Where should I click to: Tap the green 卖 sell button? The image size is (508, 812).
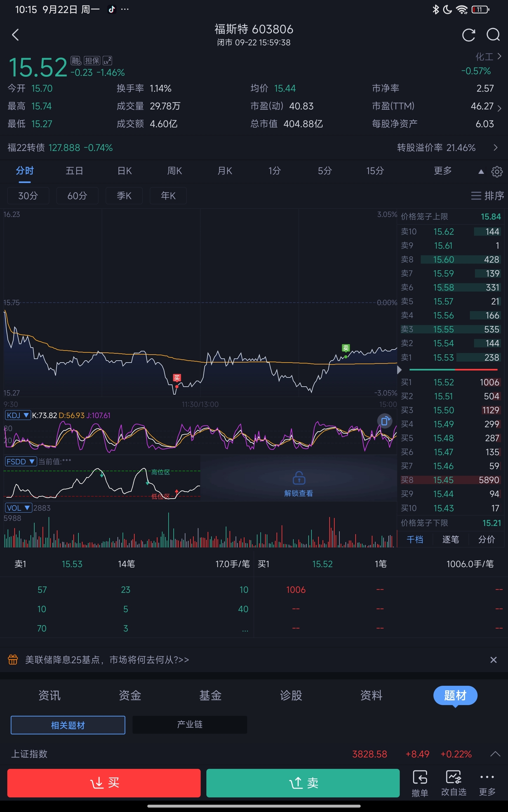(303, 783)
